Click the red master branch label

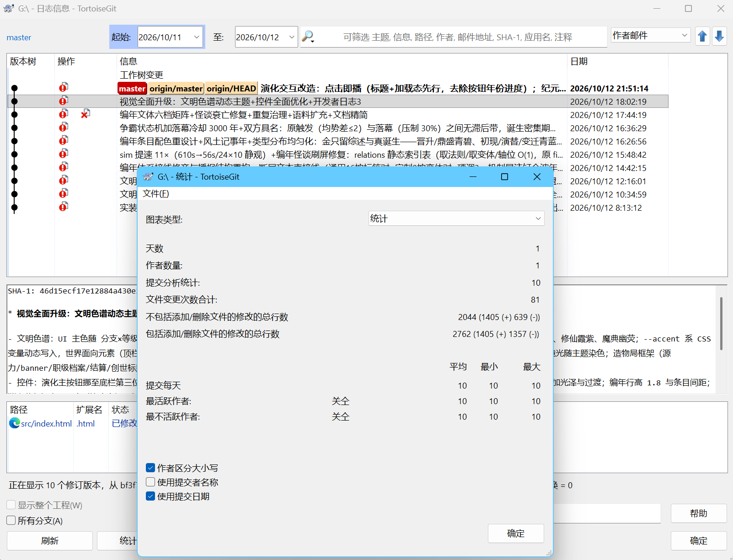[x=132, y=88]
